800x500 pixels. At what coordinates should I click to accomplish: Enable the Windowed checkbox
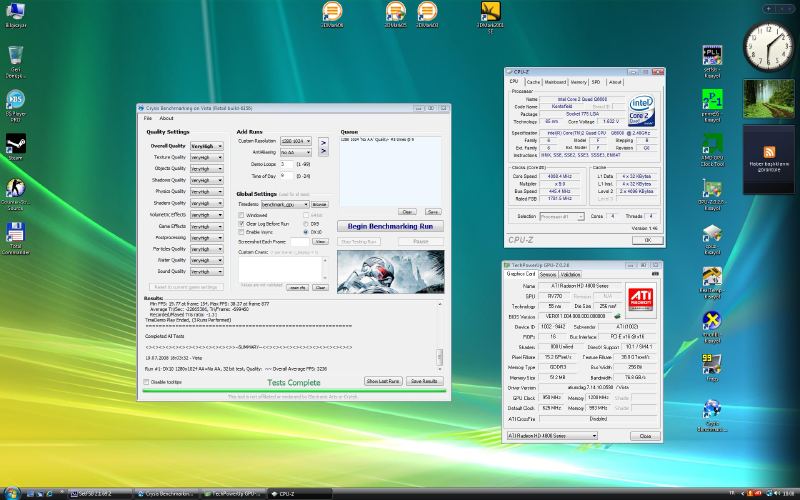pos(241,215)
